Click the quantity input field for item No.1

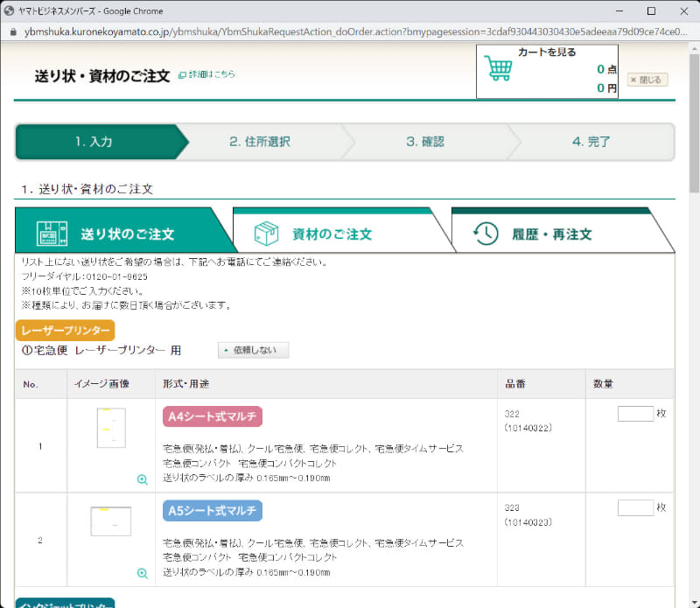coord(636,412)
